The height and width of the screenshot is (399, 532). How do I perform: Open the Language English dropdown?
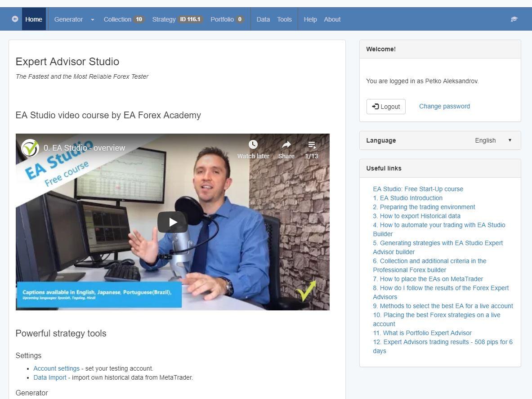tap(493, 140)
